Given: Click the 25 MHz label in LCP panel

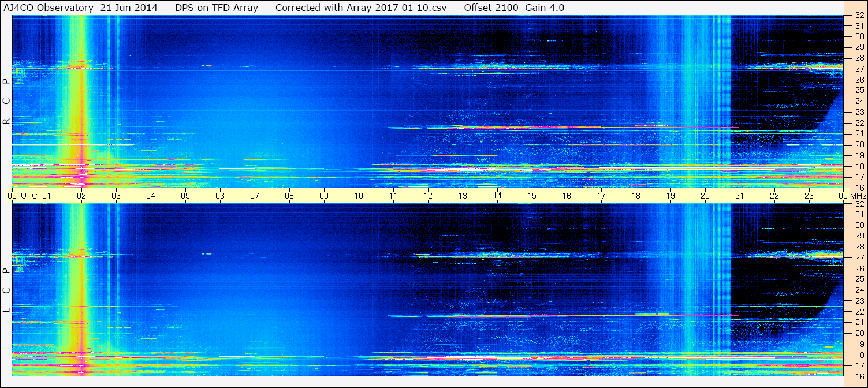Looking at the screenshot, I should click(859, 279).
